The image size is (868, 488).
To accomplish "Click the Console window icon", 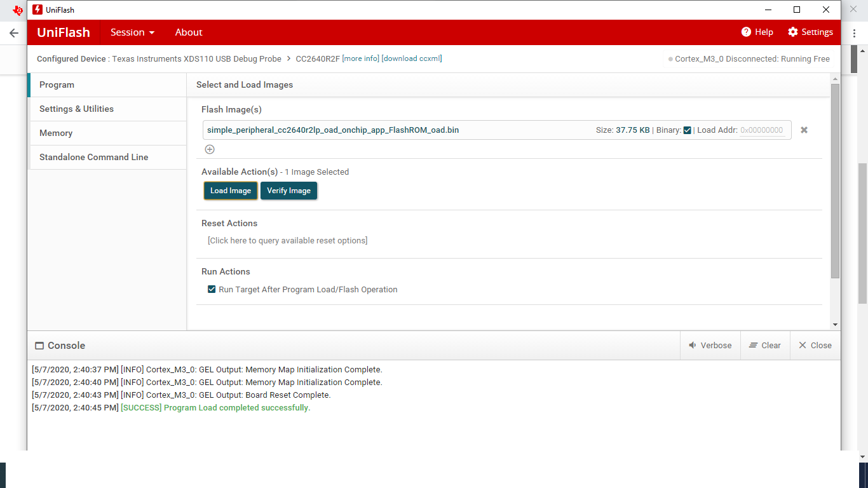I will coord(39,346).
